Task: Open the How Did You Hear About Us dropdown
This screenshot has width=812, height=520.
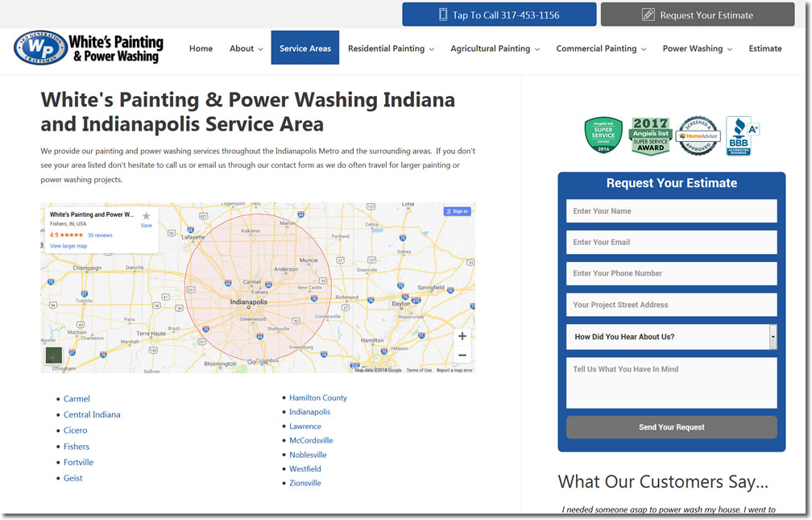Action: pyautogui.click(x=672, y=337)
